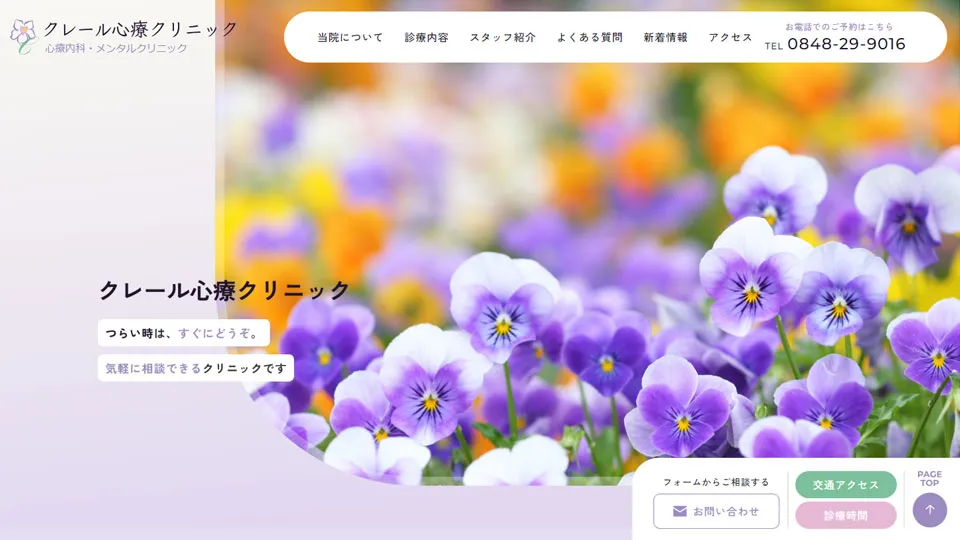The height and width of the screenshot is (540, 960).
Task: Go to the スタッフ紹介 page
Action: point(502,38)
